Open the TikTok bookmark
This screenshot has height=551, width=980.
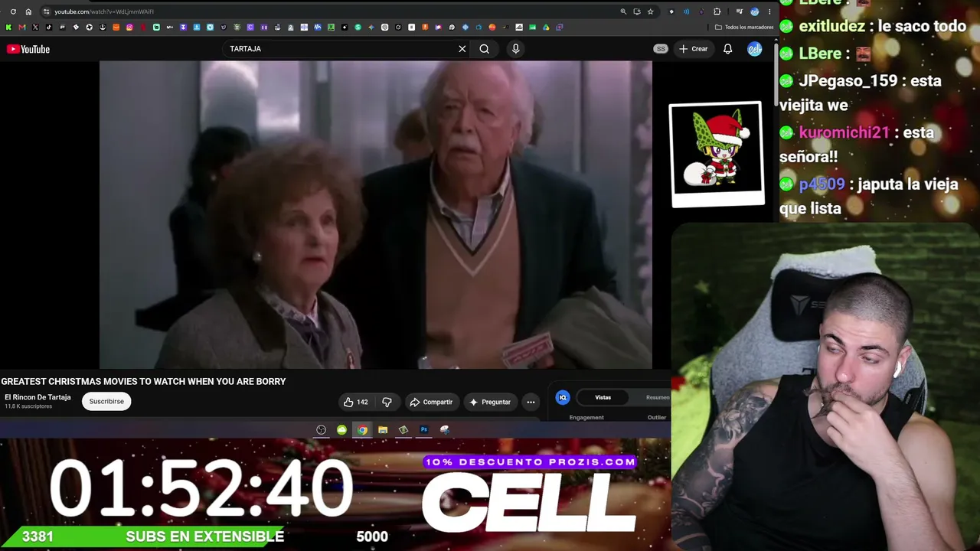48,28
